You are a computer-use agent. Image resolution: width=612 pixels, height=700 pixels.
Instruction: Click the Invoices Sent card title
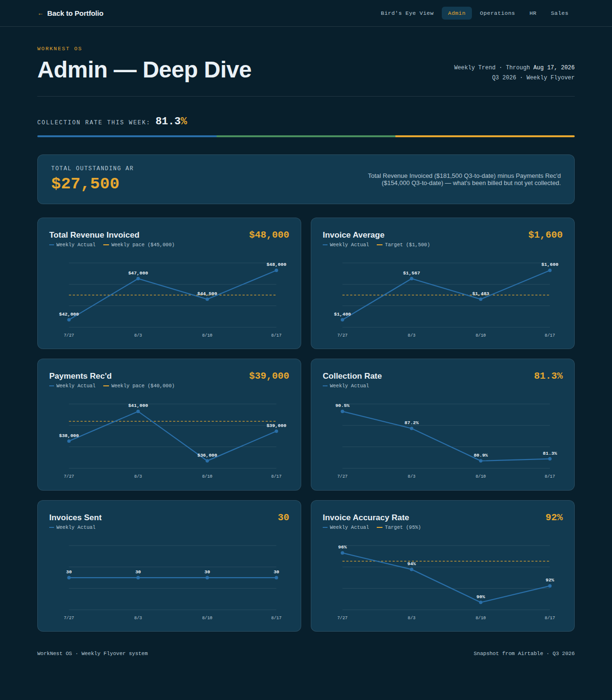(x=75, y=517)
